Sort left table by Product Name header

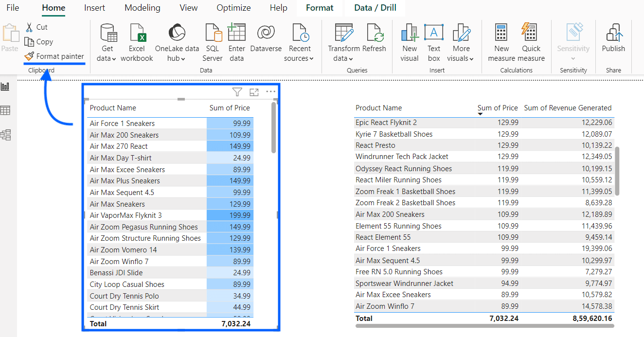click(x=113, y=108)
